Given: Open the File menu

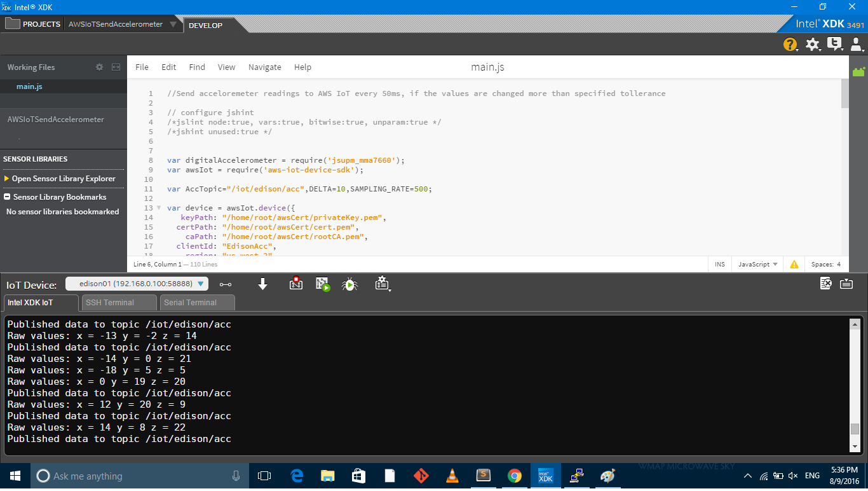Looking at the screenshot, I should click(142, 67).
